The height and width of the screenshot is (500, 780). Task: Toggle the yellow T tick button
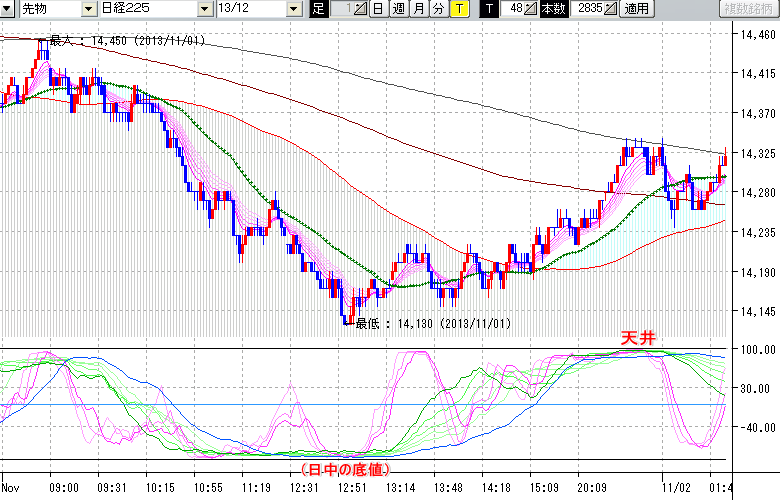[459, 9]
